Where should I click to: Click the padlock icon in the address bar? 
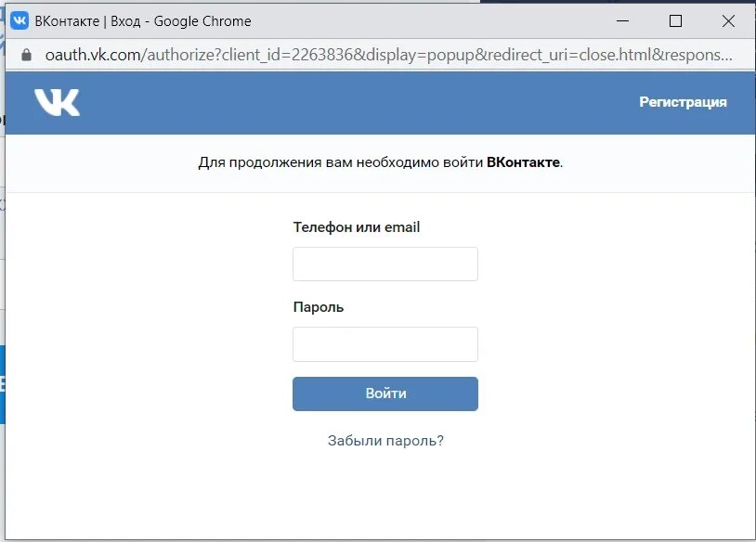[x=27, y=55]
